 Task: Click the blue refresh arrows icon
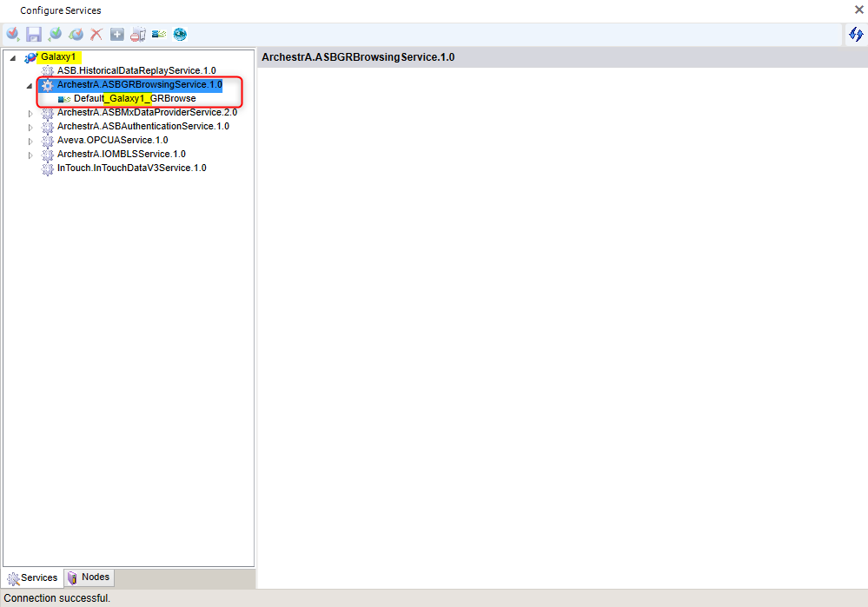tap(856, 35)
